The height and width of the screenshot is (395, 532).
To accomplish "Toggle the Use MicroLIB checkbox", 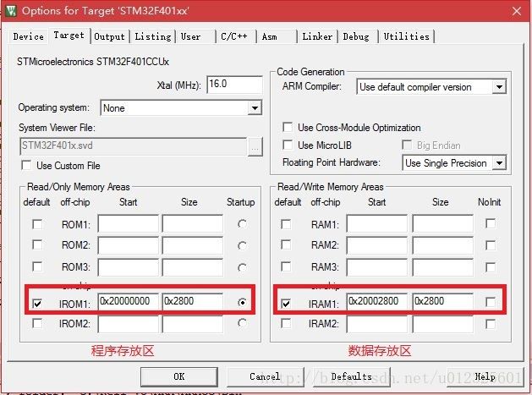I will [x=288, y=145].
